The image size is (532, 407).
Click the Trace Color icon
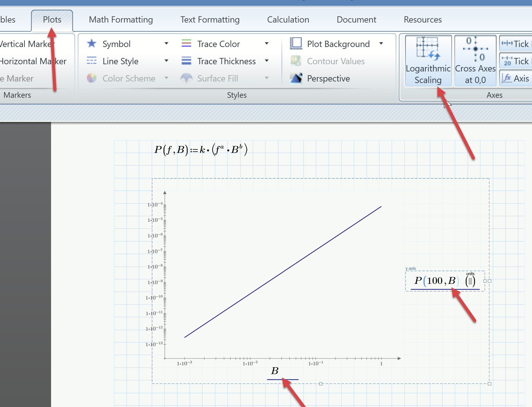coord(186,44)
